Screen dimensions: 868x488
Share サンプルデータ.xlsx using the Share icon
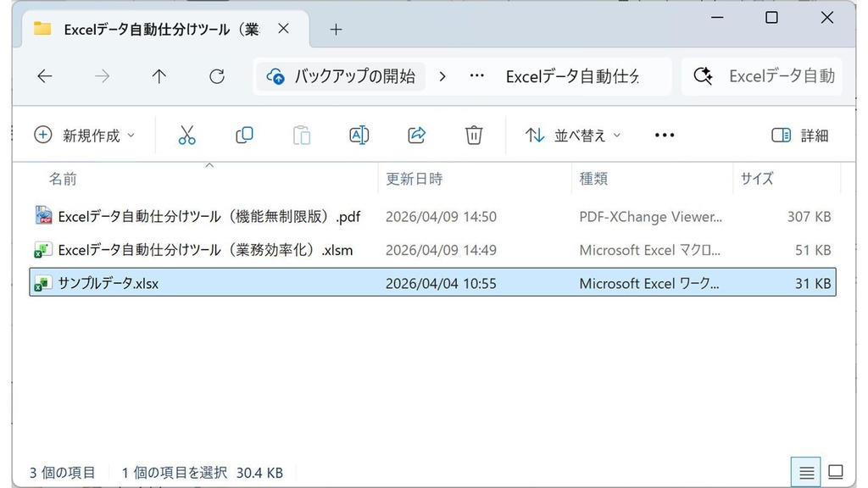pos(416,135)
